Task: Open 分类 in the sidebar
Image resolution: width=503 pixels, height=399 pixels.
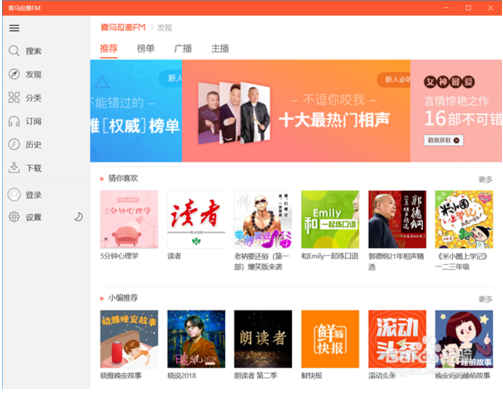Action: (34, 98)
